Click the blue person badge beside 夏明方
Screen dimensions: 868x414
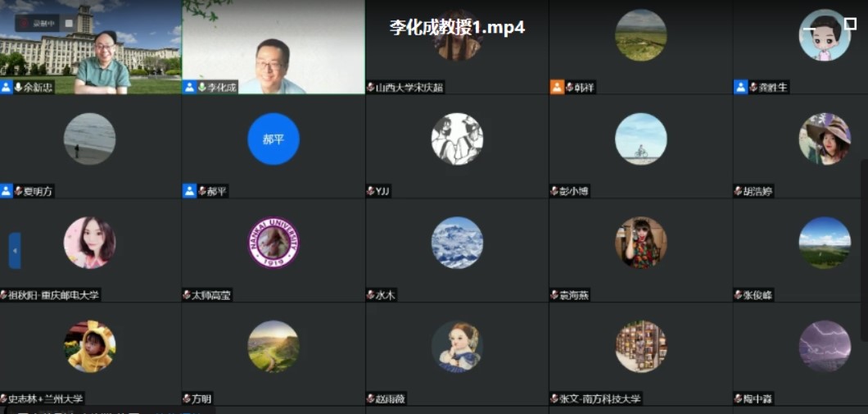tap(6, 191)
